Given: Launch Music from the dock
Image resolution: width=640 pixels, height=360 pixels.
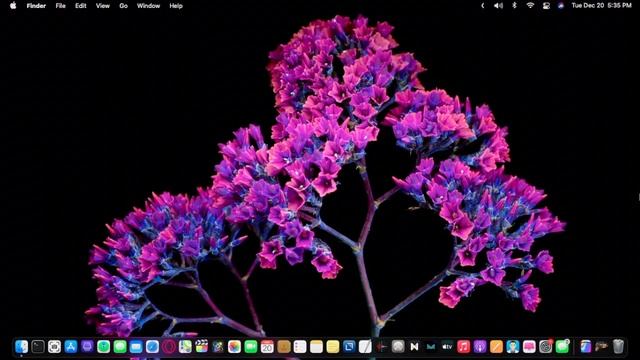Looking at the screenshot, I should click(x=464, y=347).
